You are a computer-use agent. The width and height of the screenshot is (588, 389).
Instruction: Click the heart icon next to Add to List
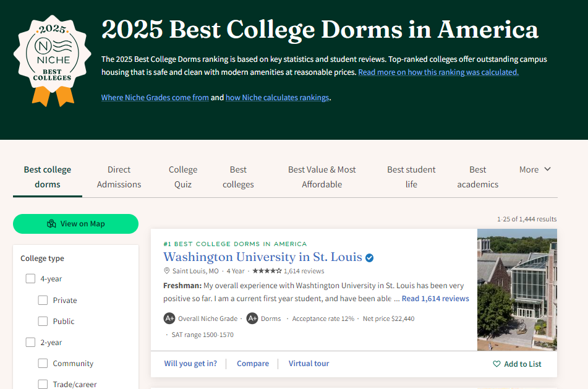click(496, 364)
